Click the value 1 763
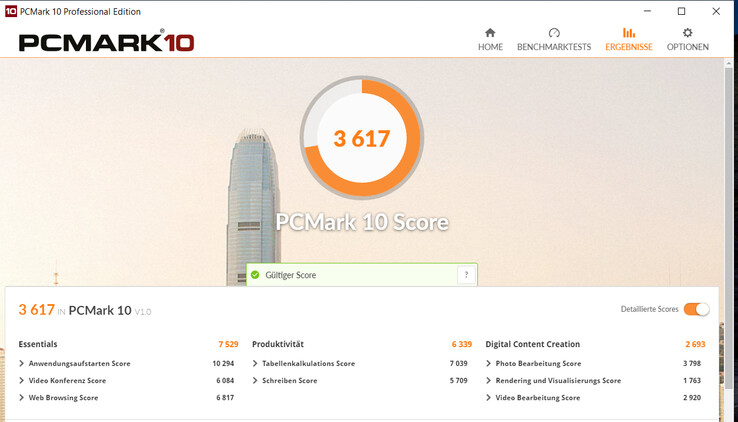 click(692, 380)
